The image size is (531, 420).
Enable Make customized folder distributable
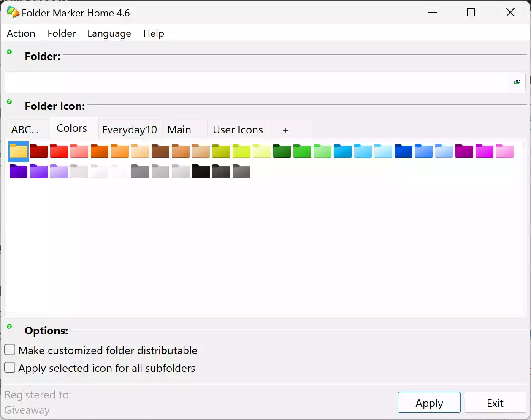point(10,350)
